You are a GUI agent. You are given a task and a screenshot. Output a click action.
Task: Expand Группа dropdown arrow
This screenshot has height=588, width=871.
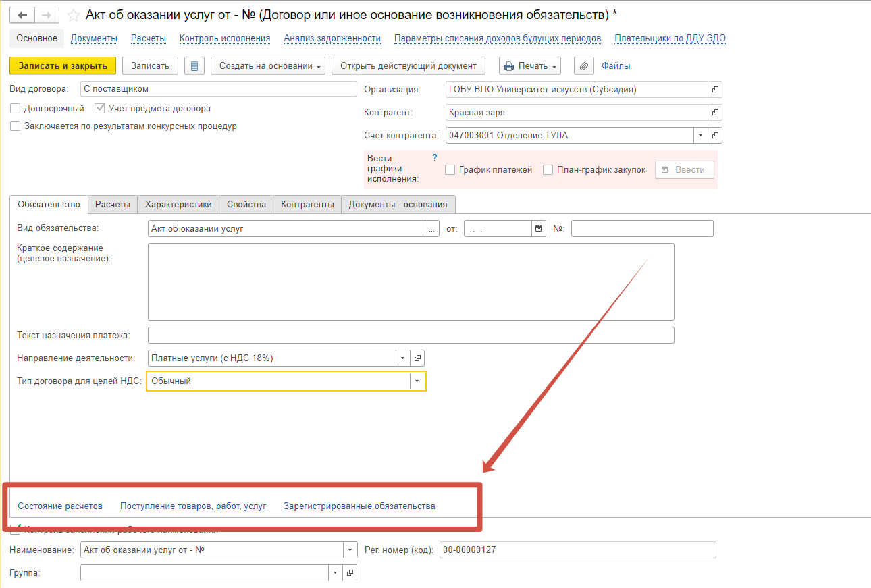(x=336, y=572)
